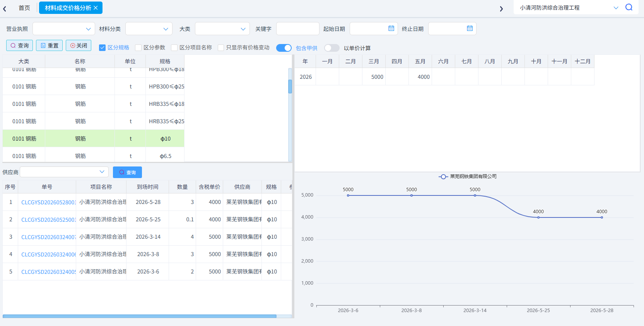Open the 材料分类 dropdown
This screenshot has width=644, height=326.
[x=149, y=29]
